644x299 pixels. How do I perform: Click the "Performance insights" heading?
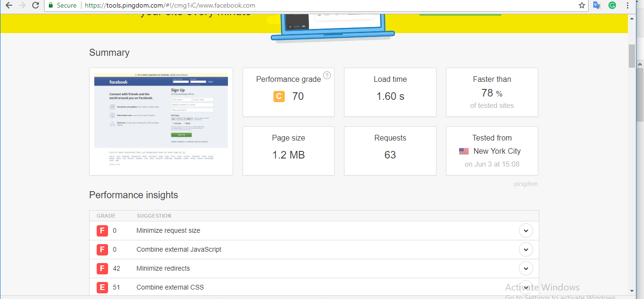point(134,195)
